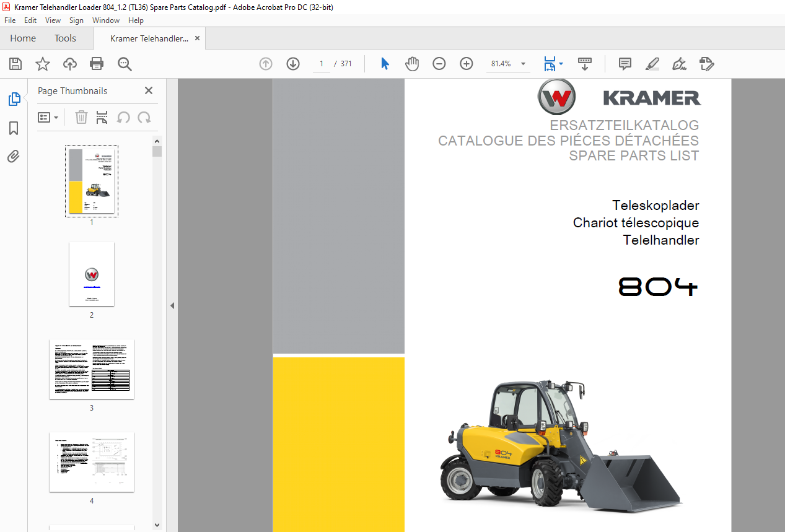The height and width of the screenshot is (532, 785).
Task: Zoom out with the minus icon
Action: (x=439, y=64)
